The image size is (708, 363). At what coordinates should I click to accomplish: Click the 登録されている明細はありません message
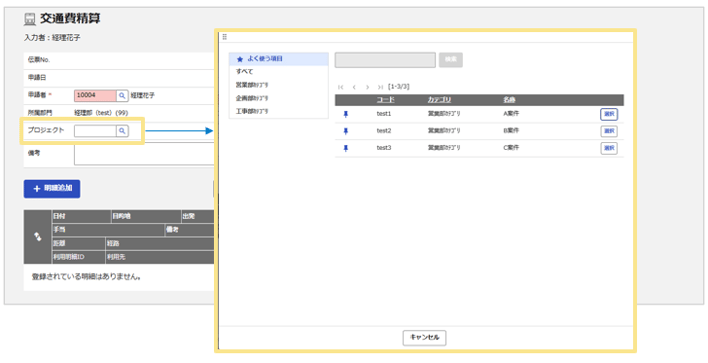coord(86,277)
